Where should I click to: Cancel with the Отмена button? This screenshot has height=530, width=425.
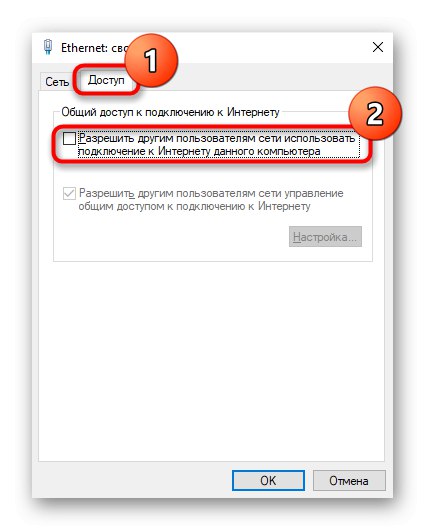pos(349,480)
